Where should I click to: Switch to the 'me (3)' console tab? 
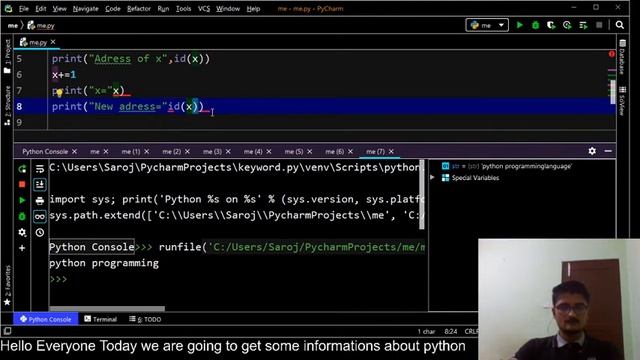click(212, 151)
